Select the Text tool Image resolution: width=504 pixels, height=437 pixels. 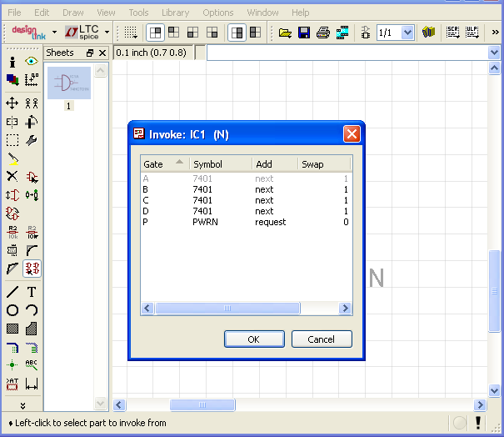pos(32,292)
